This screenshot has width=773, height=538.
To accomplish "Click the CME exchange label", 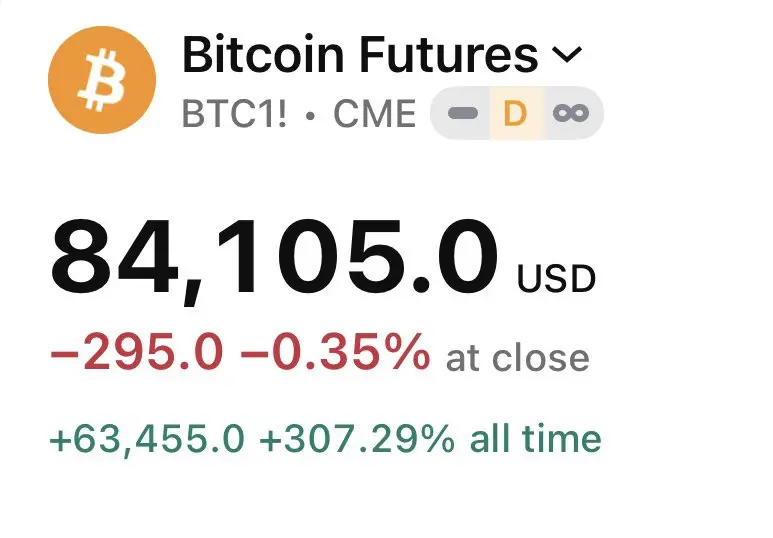I will point(375,113).
